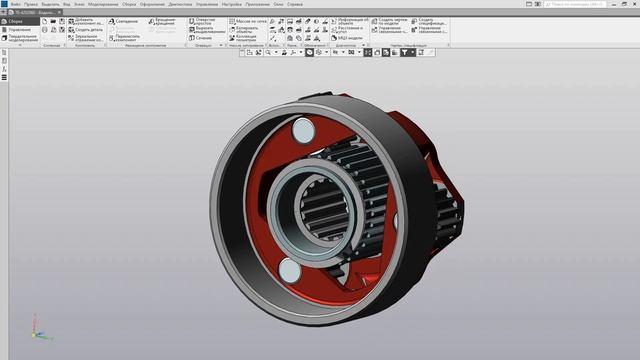Image resolution: width=640 pixels, height=360 pixels.
Task: Click Добавить компонент из файла
Action: 86,21
